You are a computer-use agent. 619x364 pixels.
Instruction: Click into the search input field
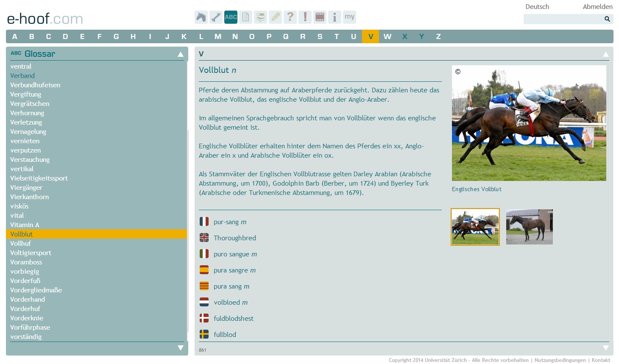tap(563, 19)
